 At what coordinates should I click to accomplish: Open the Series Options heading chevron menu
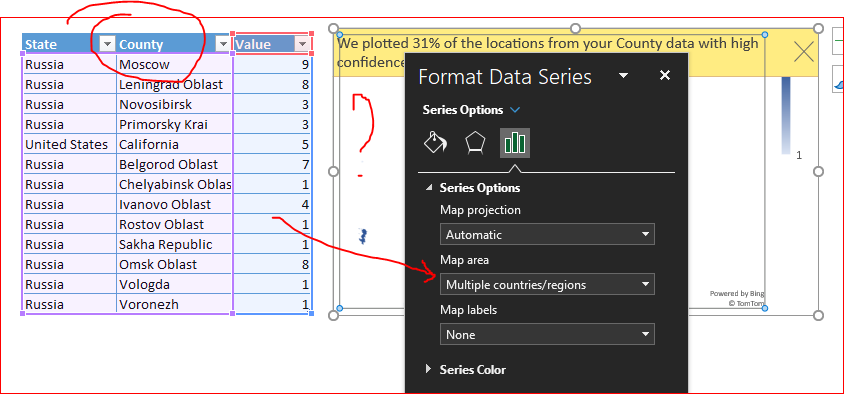pos(515,110)
